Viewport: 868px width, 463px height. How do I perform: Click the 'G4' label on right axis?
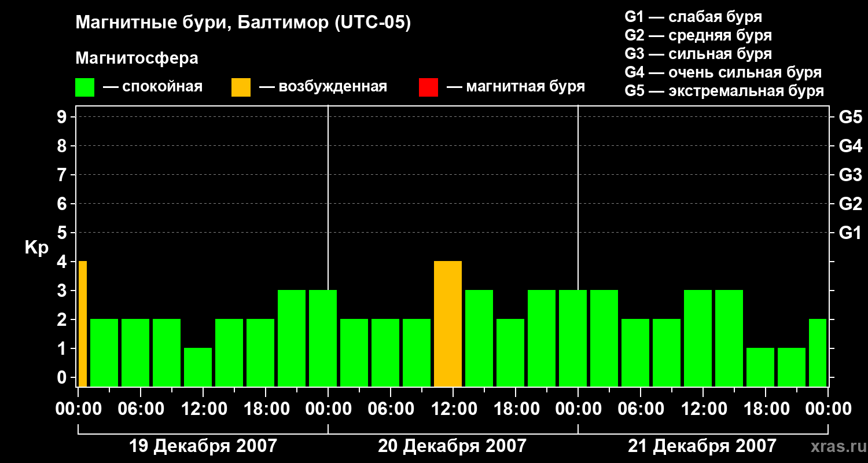tap(850, 146)
